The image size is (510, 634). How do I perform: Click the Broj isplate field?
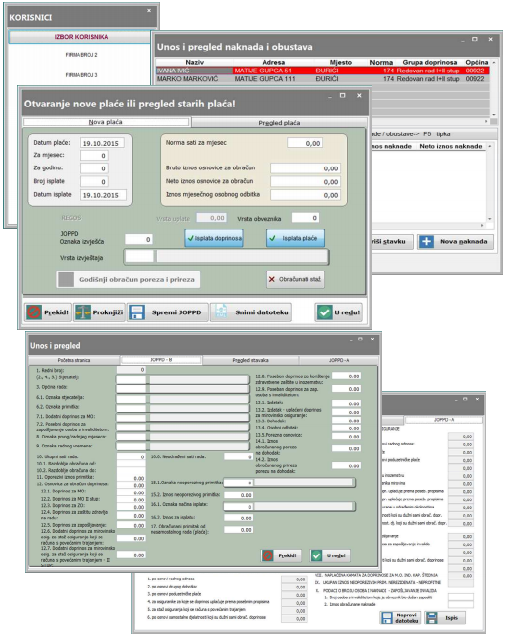tap(94, 182)
